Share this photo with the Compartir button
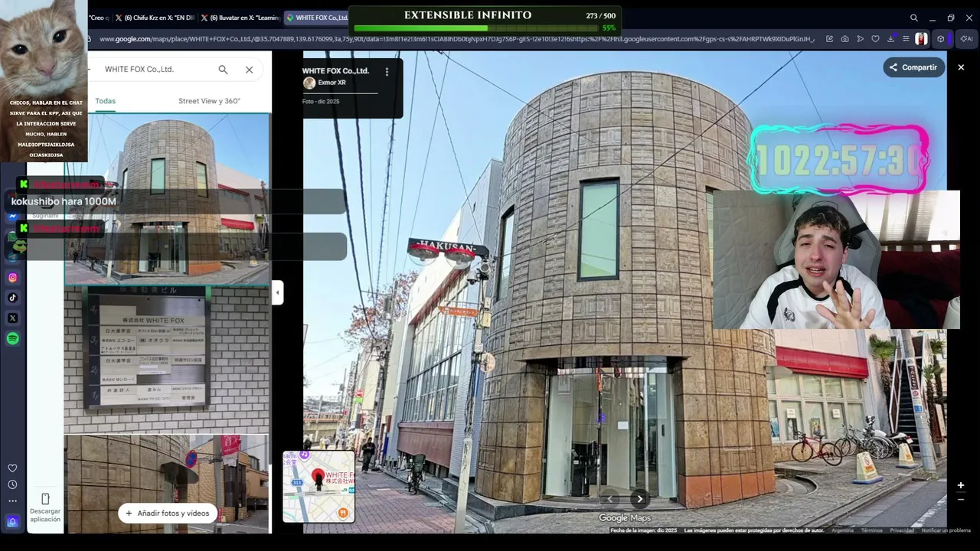Screen dimensions: 980x551 click(x=913, y=67)
